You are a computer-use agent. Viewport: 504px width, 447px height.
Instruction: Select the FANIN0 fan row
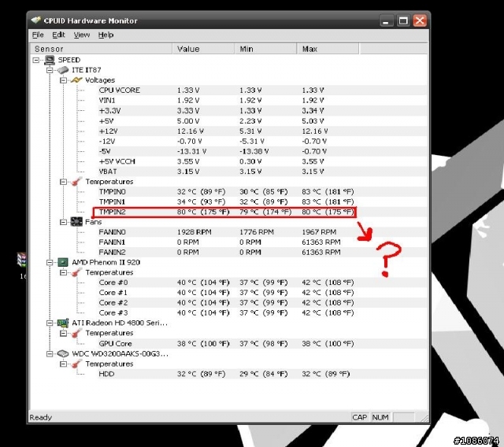pyautogui.click(x=262, y=232)
